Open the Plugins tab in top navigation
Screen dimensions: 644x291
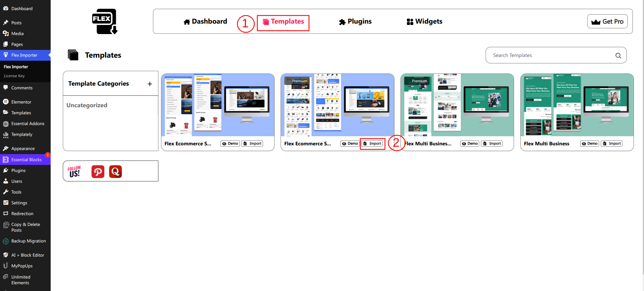355,22
